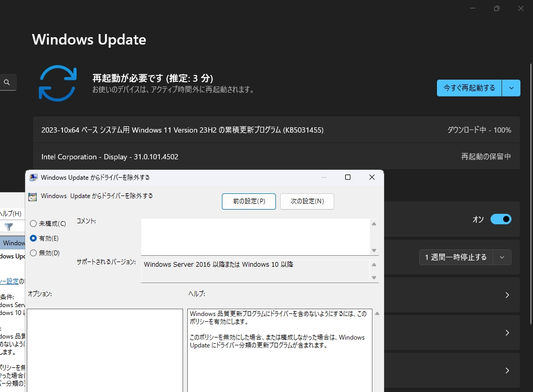
Task: Click the policy setting icon beside heading
Action: 33,197
